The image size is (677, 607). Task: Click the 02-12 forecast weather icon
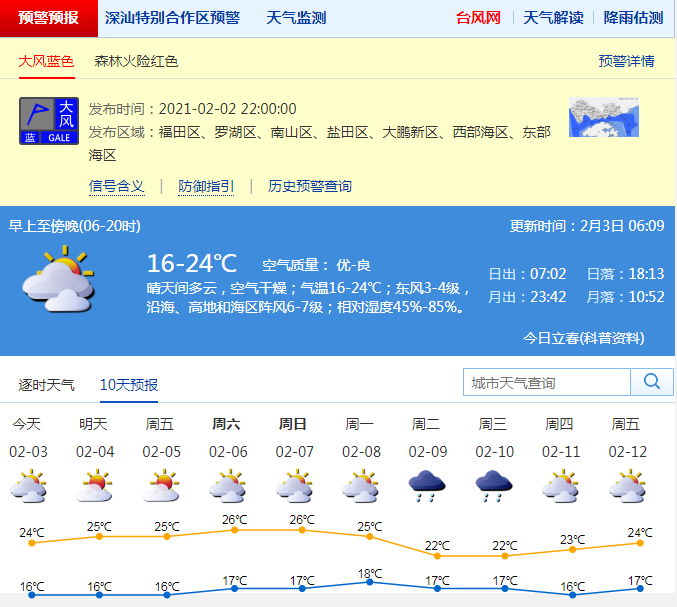point(627,486)
